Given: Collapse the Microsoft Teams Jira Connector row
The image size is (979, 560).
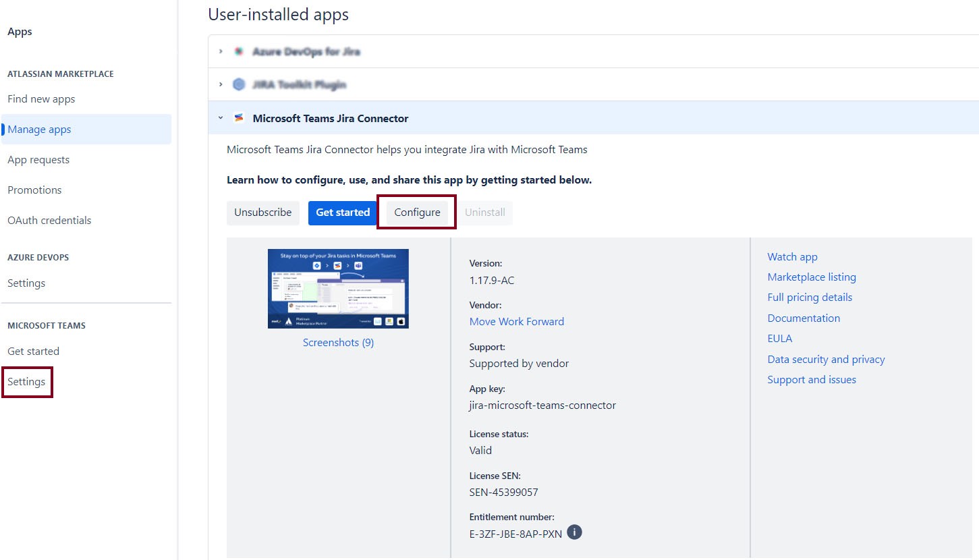Looking at the screenshot, I should 221,118.
